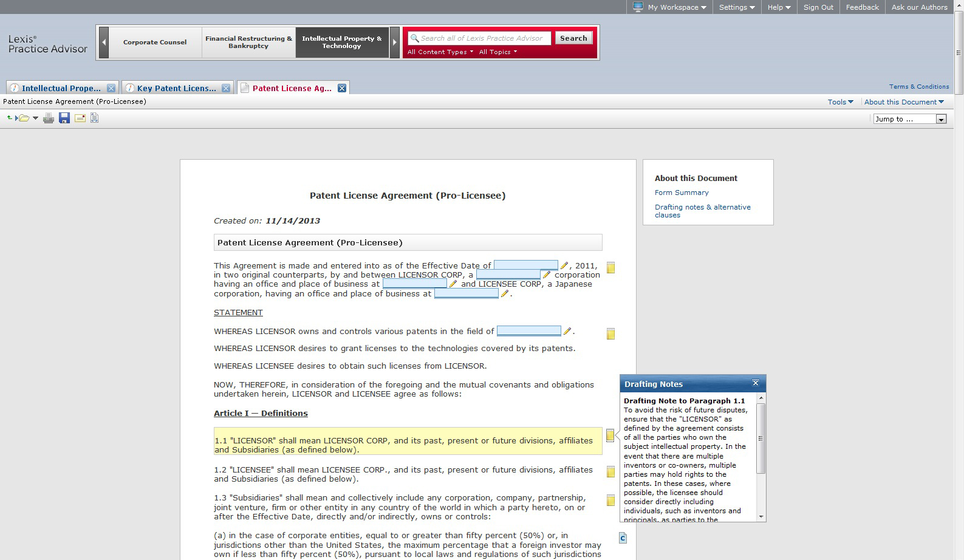Click the Sign Out link
Screen dimensions: 964x560
(818, 7)
